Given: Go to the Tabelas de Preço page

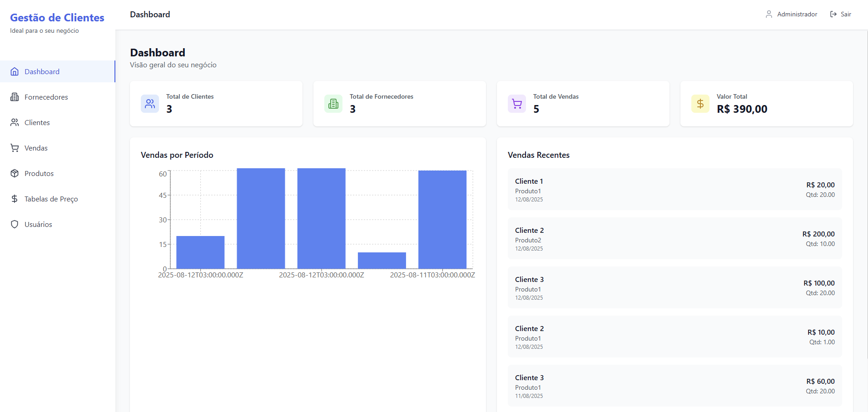Looking at the screenshot, I should [51, 199].
